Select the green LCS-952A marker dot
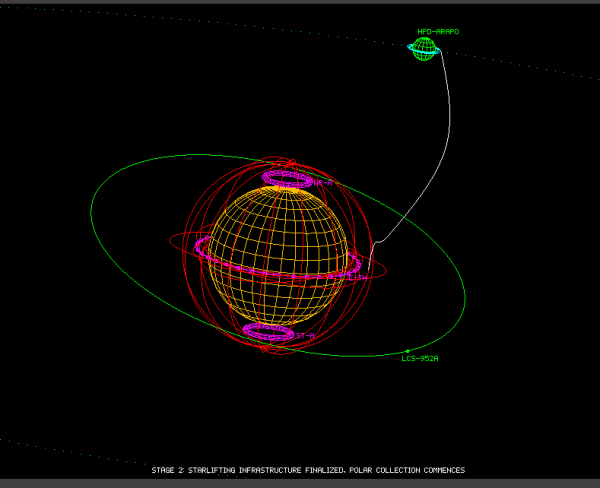Screen dimensions: 600x488 (408, 351)
